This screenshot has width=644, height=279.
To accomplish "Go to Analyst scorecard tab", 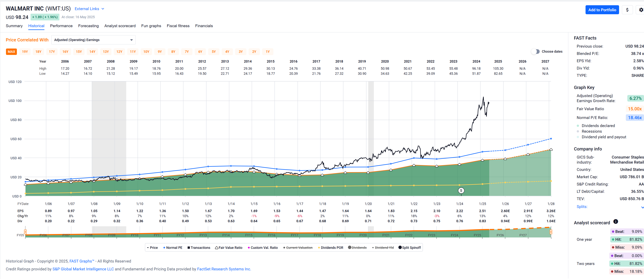I will [x=120, y=26].
